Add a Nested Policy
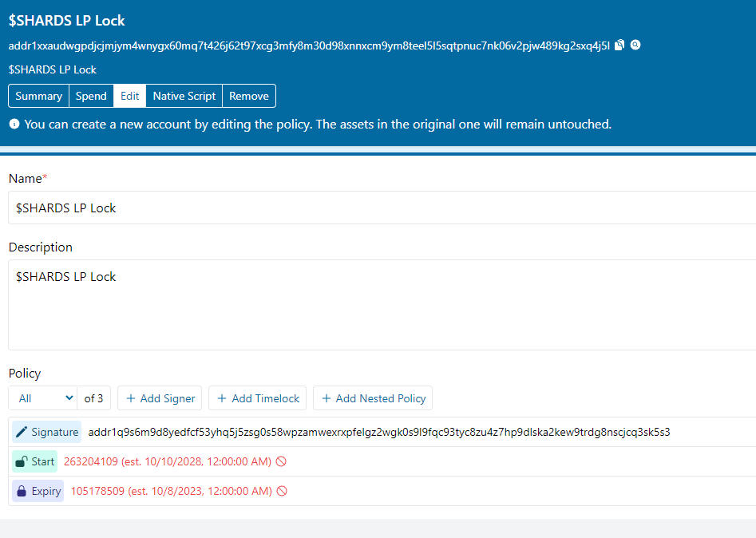 pos(373,398)
